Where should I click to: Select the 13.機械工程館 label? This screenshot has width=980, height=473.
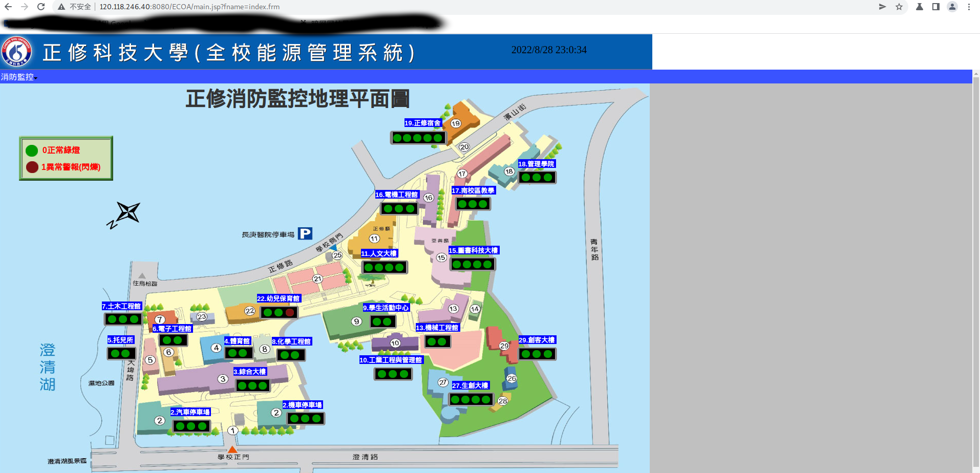tap(437, 328)
